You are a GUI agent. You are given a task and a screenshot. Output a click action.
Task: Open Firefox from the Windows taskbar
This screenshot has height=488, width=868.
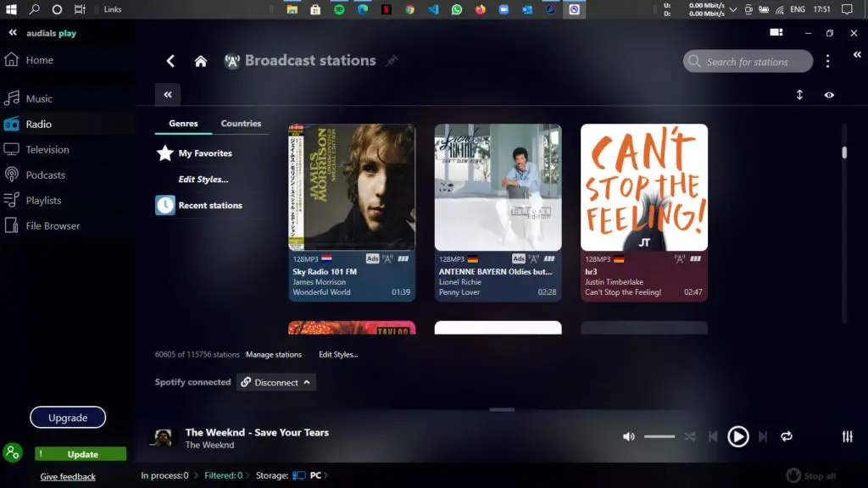(480, 9)
